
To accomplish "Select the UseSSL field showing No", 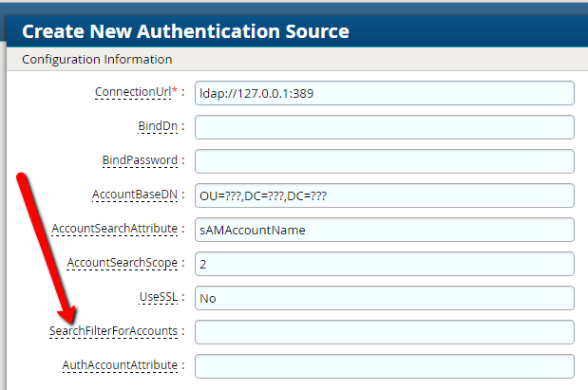I will tap(384, 298).
